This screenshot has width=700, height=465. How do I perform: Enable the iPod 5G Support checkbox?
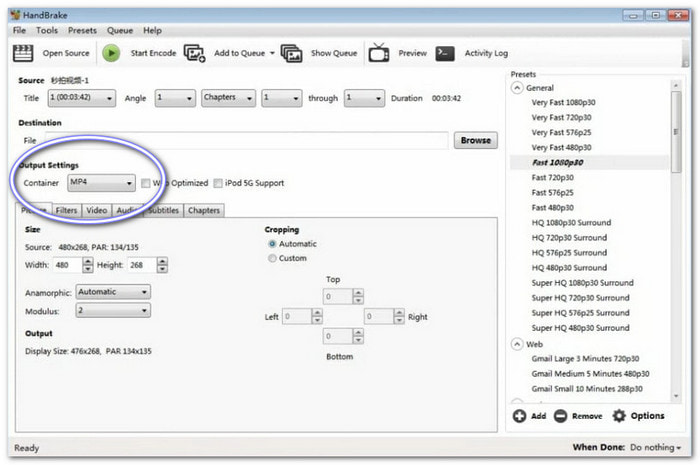tap(218, 183)
